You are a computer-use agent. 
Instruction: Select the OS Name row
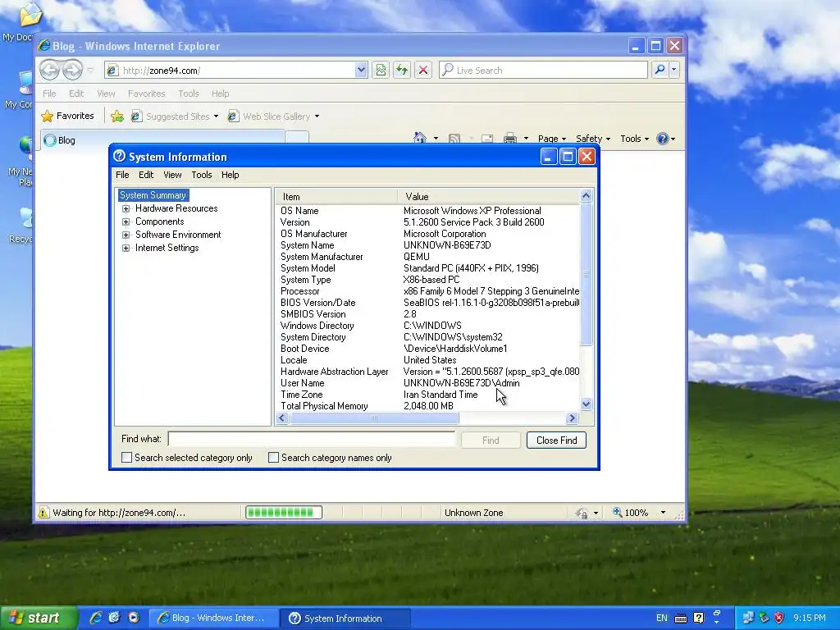tap(428, 211)
